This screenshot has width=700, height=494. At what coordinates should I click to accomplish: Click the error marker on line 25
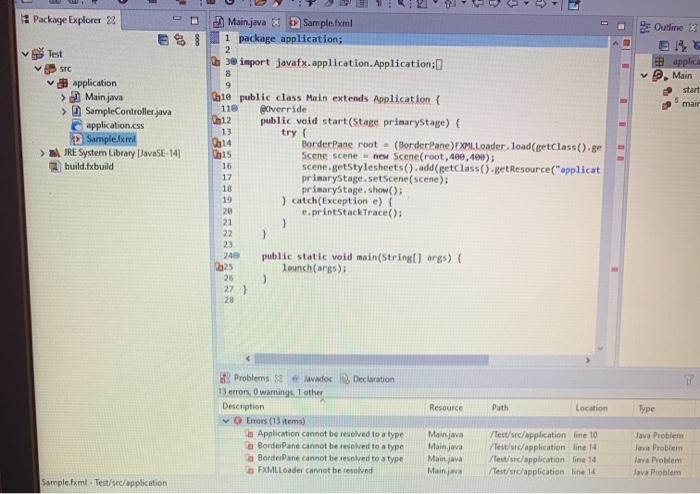point(219,267)
